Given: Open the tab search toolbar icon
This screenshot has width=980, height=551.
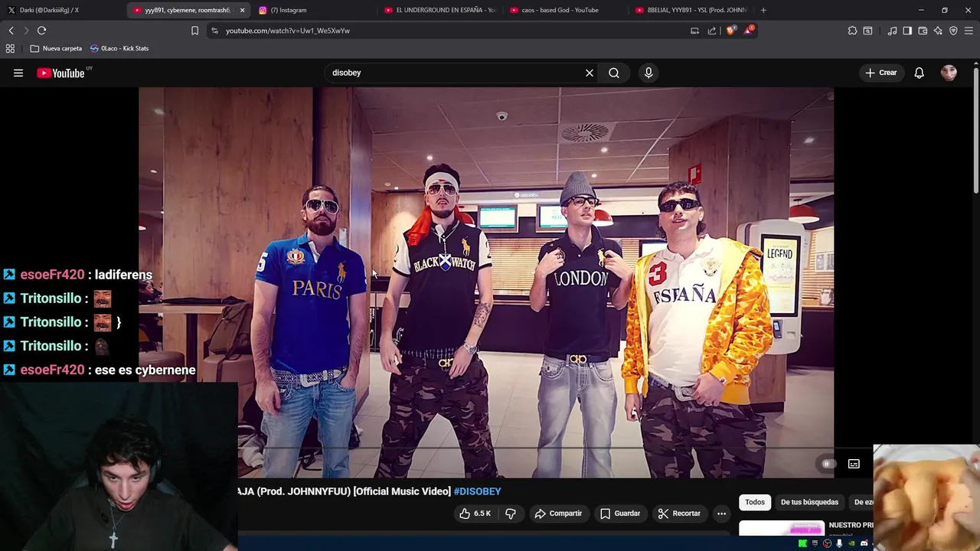Looking at the screenshot, I should point(867,31).
